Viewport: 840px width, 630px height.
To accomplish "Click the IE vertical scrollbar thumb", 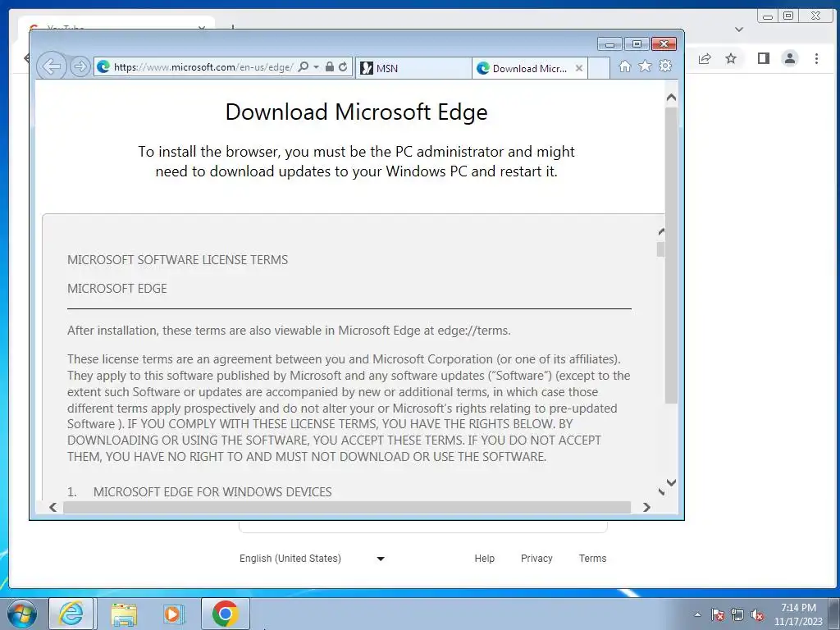I will click(x=671, y=255).
